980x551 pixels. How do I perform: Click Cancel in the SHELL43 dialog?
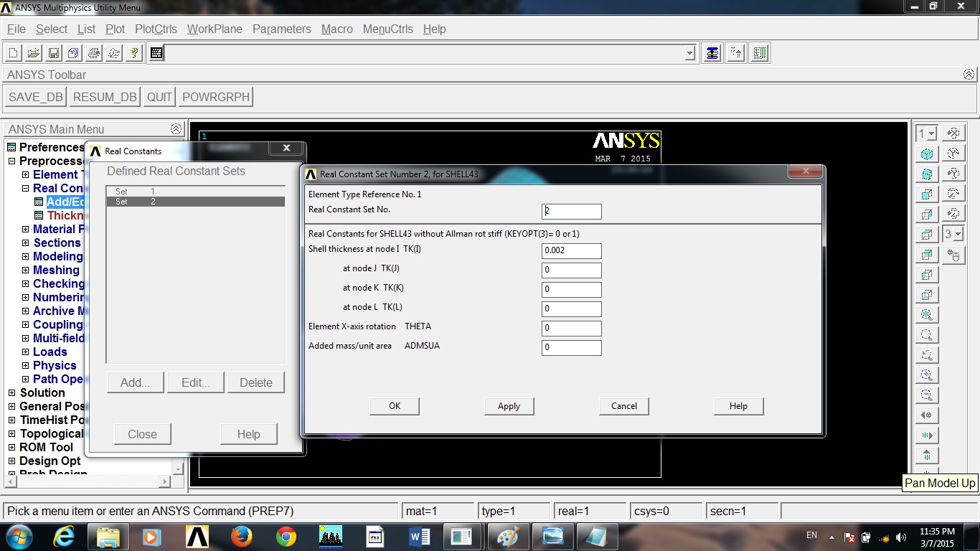(x=624, y=406)
